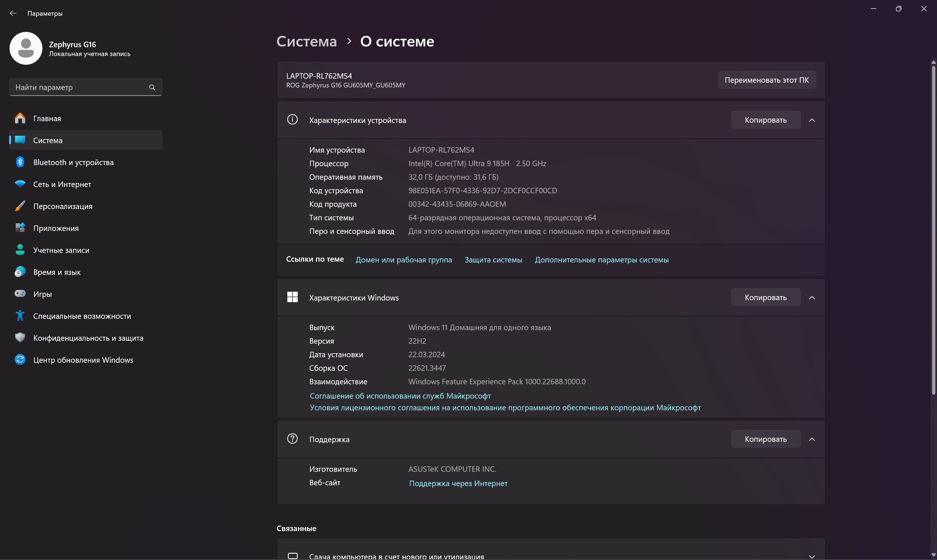Click Система in the breadcrumb
This screenshot has height=560, width=937.
306,41
